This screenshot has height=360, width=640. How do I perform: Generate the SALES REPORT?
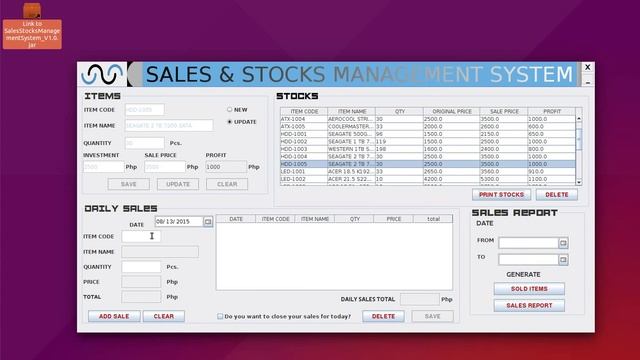coord(529,305)
